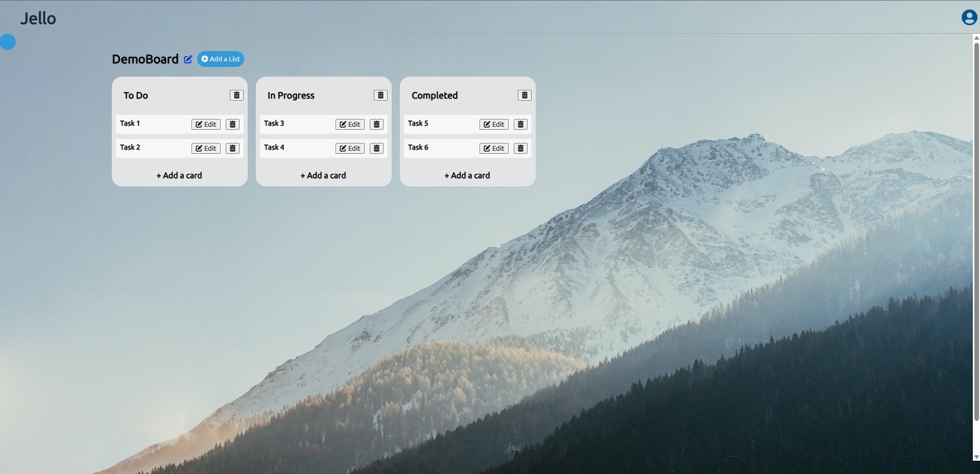Viewport: 980px width, 474px height.
Task: Trash the Task 4 card
Action: (x=376, y=149)
